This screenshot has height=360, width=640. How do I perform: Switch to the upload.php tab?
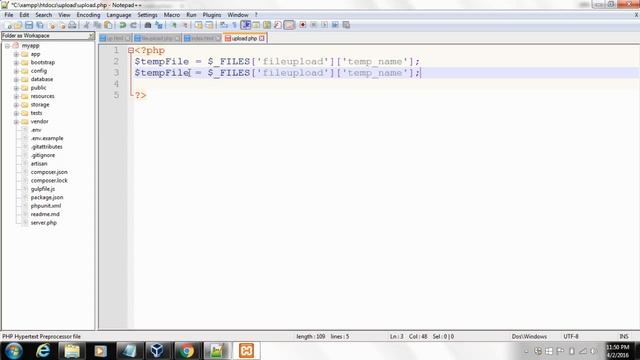(244, 38)
